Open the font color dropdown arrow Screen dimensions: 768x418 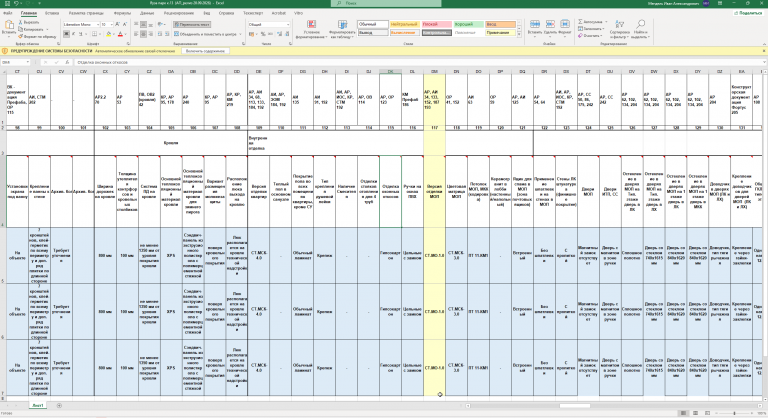[x=125, y=34]
